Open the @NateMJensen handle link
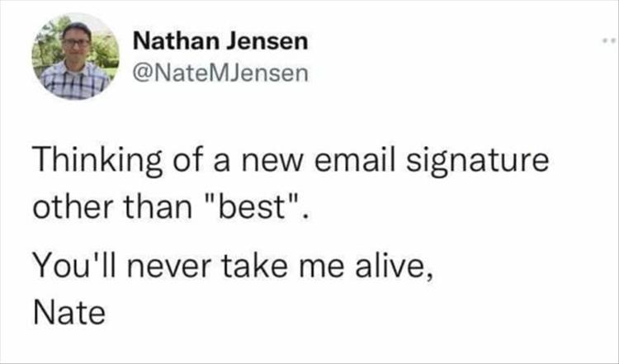Image resolution: width=619 pixels, height=364 pixels. pos(220,74)
